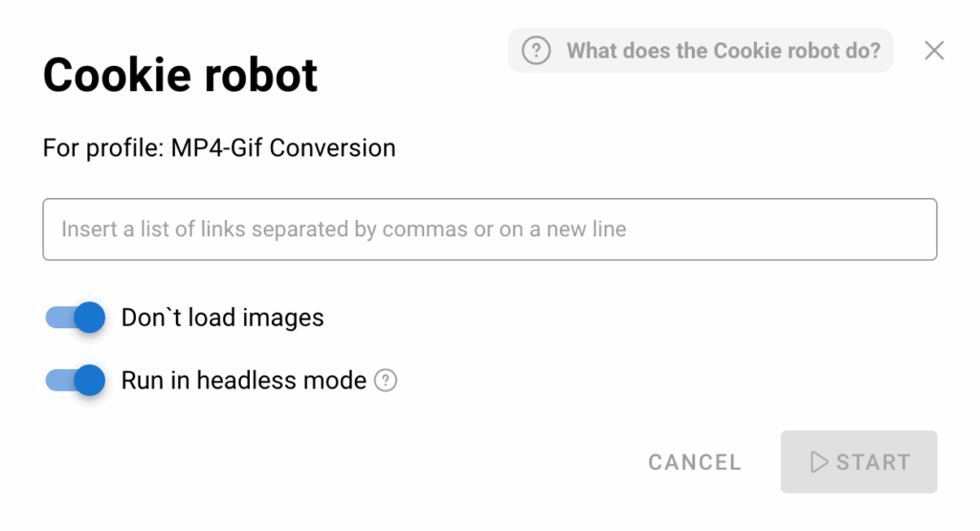Click the "Insert a list of links" placeholder text
The image size is (980, 531).
pyautogui.click(x=344, y=230)
